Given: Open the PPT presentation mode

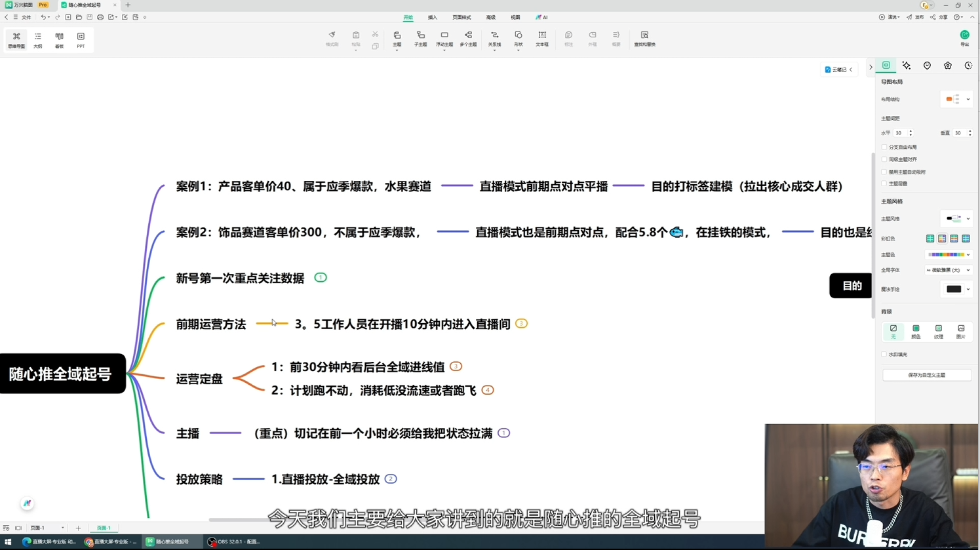Looking at the screenshot, I should click(81, 40).
